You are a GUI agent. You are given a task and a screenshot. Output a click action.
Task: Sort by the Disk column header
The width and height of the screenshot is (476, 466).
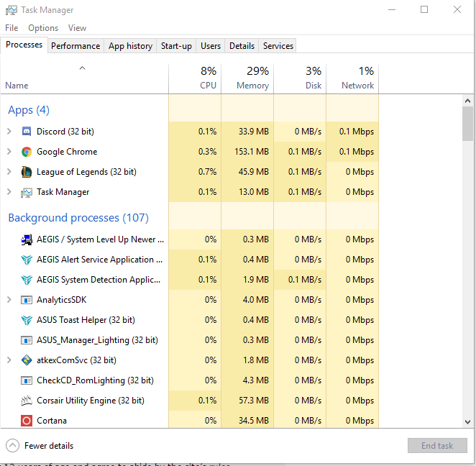(300, 78)
